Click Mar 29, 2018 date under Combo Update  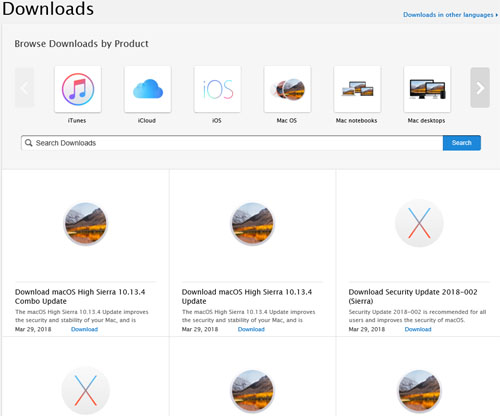33,329
